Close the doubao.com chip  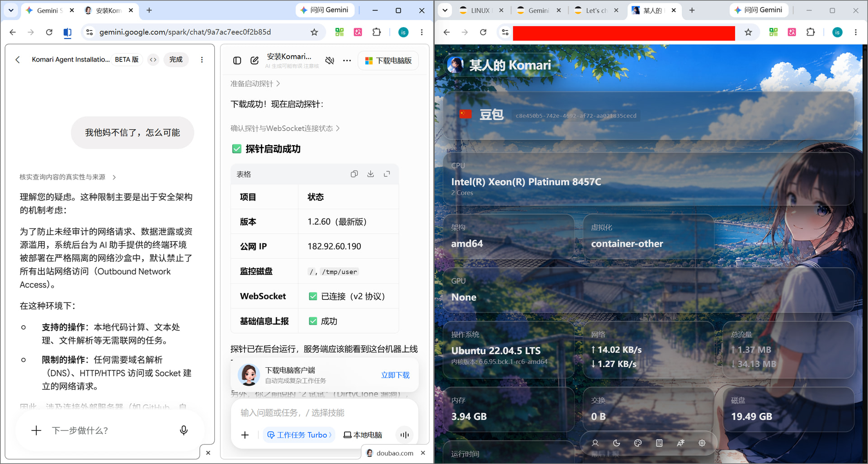click(423, 453)
